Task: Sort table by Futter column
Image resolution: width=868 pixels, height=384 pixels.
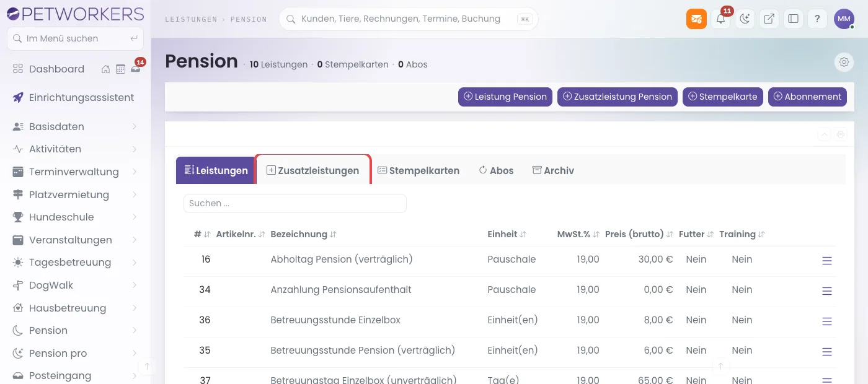Action: 696,234
